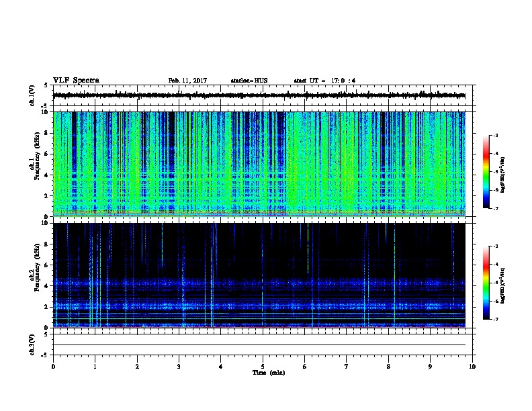
Task: Click time axis tick label "10"
Action: (472, 367)
